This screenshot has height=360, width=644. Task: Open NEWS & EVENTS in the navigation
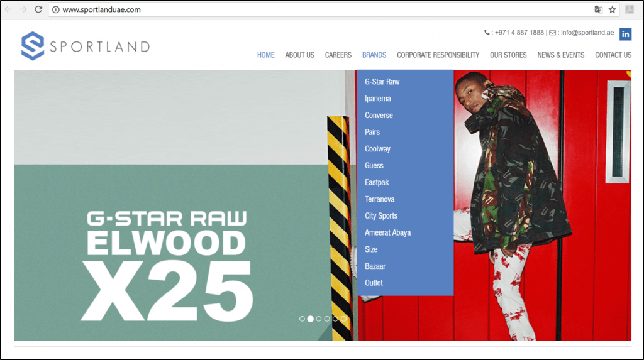pyautogui.click(x=561, y=55)
